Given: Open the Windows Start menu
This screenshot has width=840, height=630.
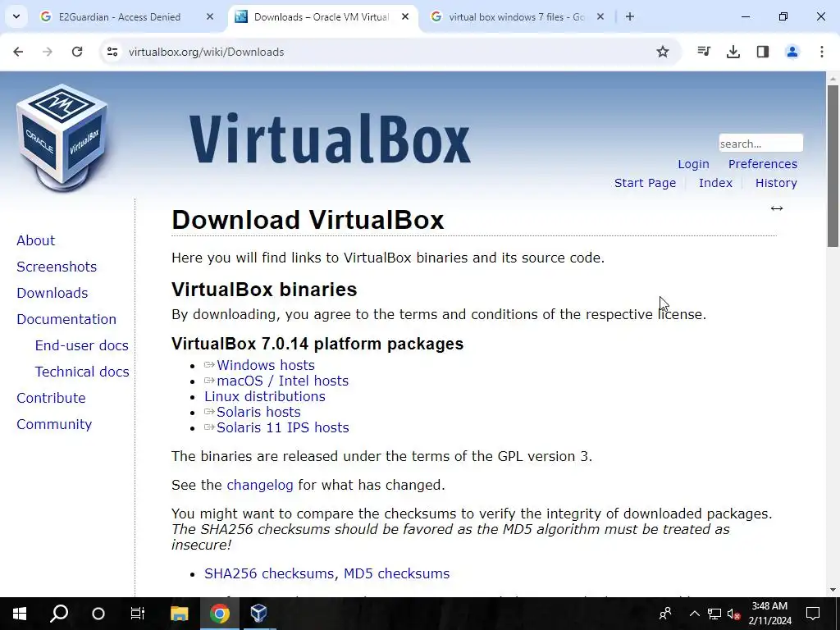Looking at the screenshot, I should (20, 614).
